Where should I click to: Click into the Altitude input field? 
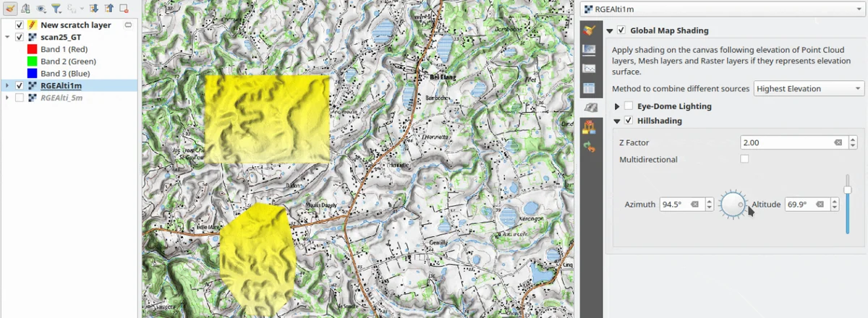coord(800,205)
